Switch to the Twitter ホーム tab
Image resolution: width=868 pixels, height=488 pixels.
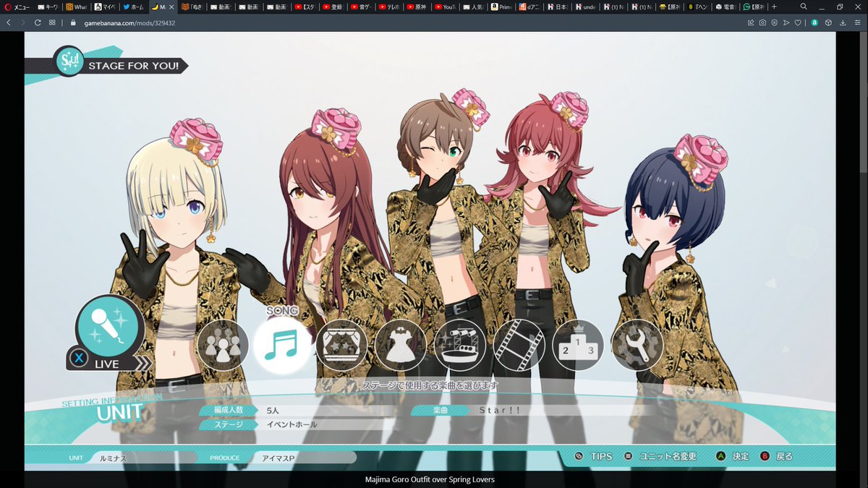click(x=134, y=7)
